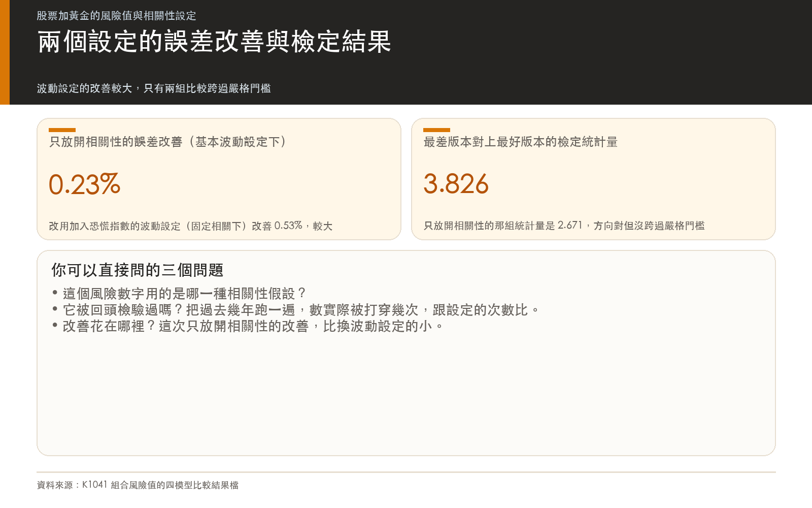This screenshot has width=812, height=508.
Task: Click the main title 兩個設定的誤差改善與檢定結果
Action: [x=214, y=42]
